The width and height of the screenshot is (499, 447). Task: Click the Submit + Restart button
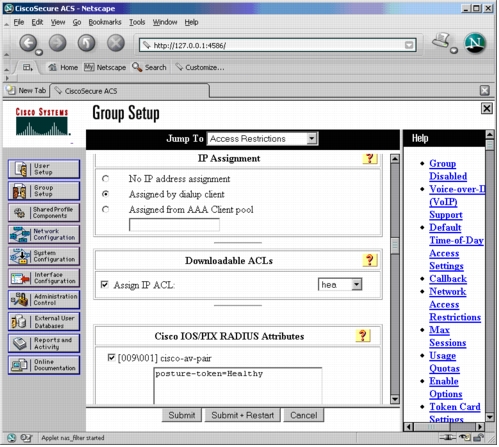pyautogui.click(x=242, y=416)
